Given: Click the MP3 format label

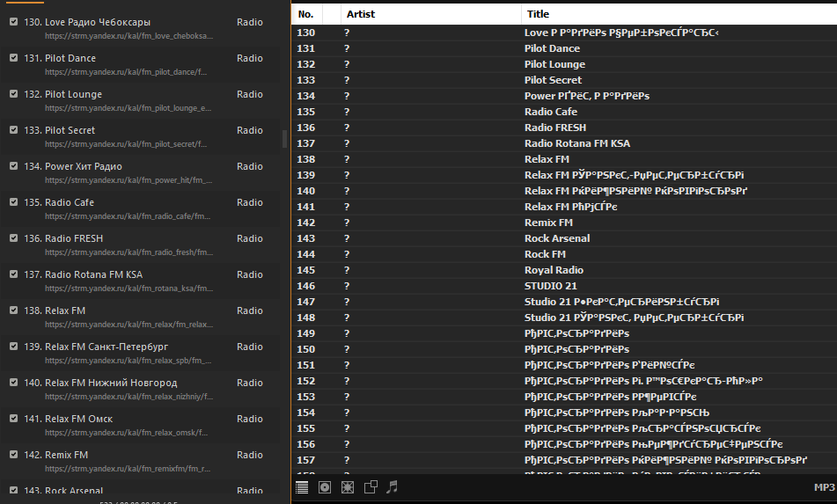Looking at the screenshot, I should click(824, 487).
